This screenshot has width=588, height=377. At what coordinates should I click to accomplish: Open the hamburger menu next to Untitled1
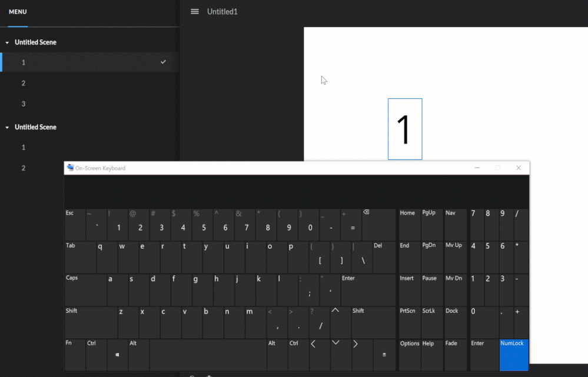(195, 12)
